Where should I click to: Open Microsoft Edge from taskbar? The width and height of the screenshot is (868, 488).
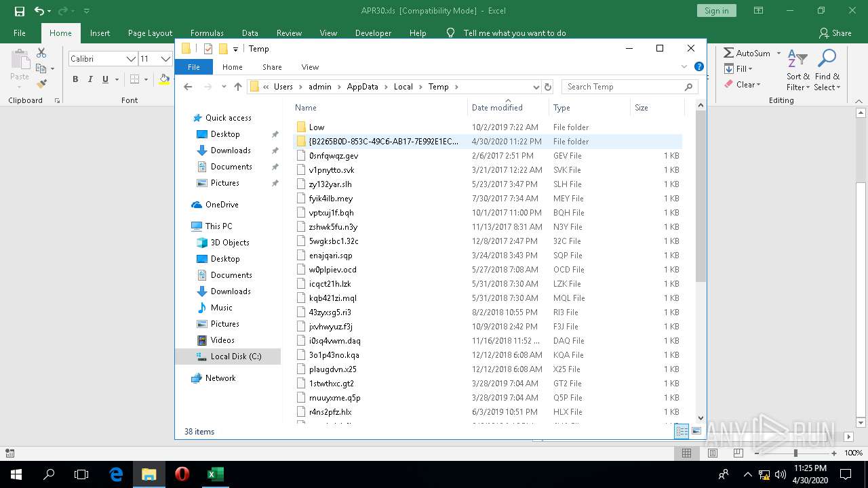[x=116, y=474]
